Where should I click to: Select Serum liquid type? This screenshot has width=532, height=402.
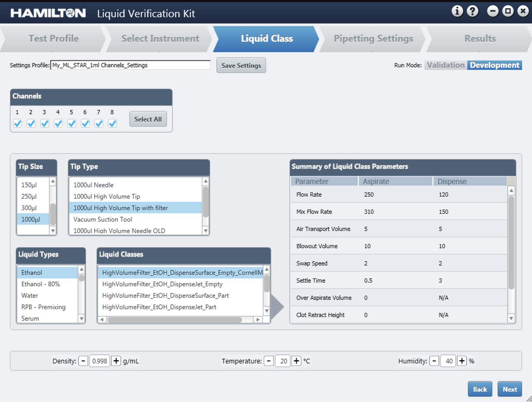coord(47,318)
